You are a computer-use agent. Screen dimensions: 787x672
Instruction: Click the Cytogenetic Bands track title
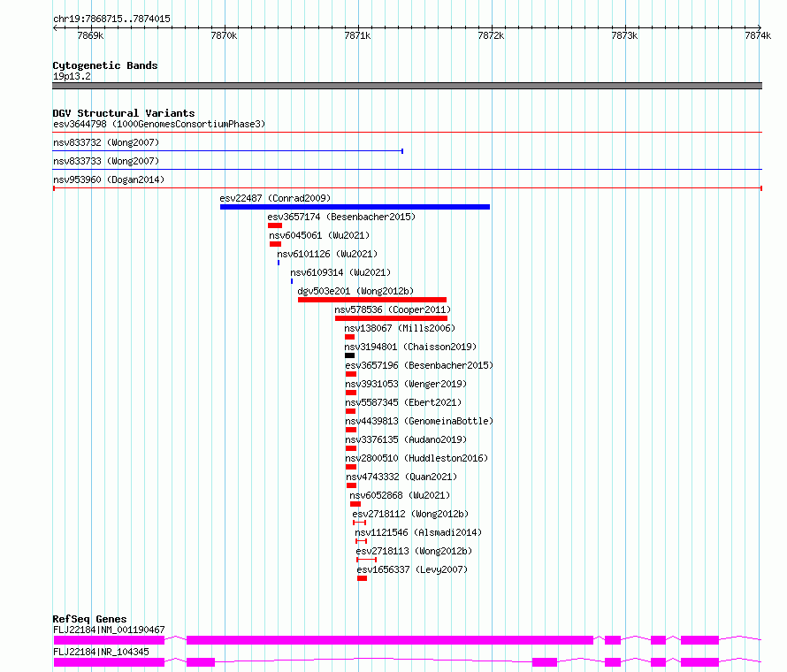click(x=105, y=65)
